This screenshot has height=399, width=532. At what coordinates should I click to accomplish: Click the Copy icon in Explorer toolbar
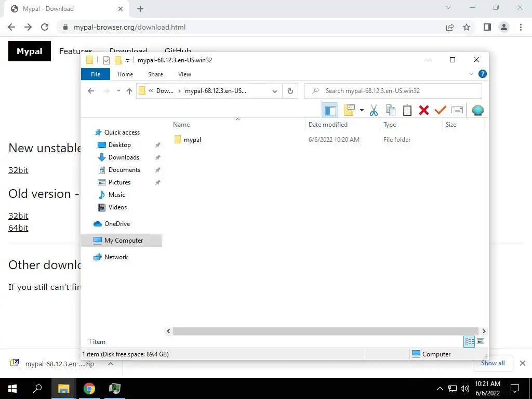click(x=391, y=110)
